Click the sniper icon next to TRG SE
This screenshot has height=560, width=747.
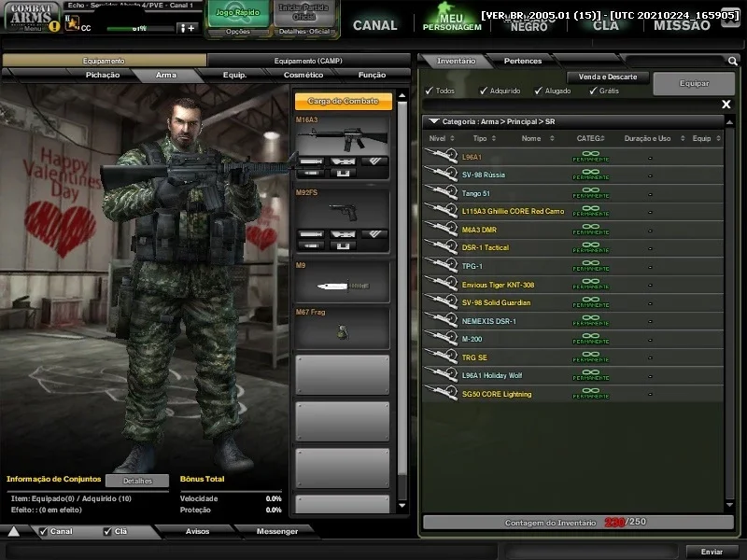(441, 357)
